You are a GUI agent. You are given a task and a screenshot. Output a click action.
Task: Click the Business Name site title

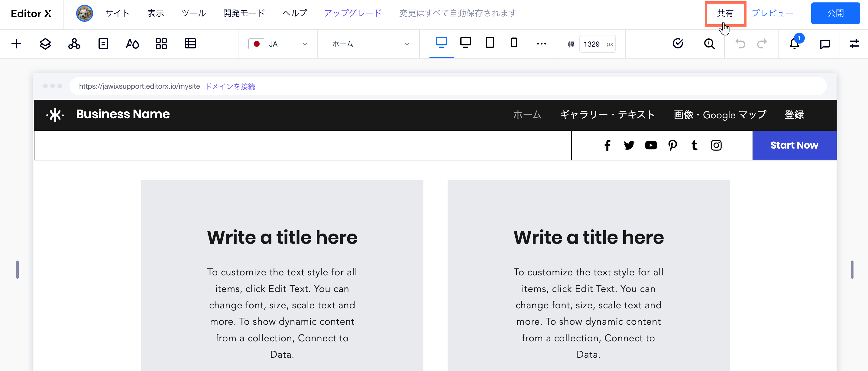pos(123,114)
